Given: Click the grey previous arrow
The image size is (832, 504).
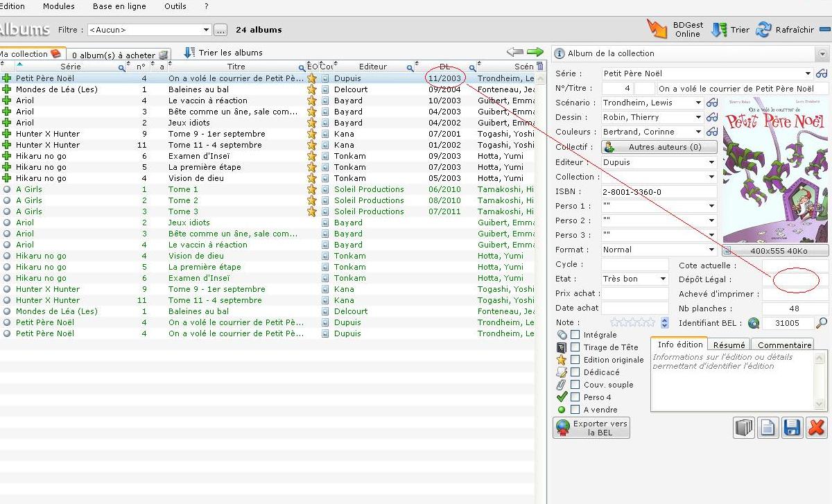Looking at the screenshot, I should (x=514, y=52).
